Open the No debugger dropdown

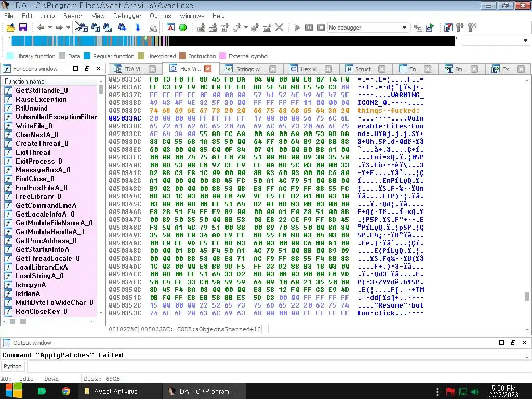coord(368,28)
